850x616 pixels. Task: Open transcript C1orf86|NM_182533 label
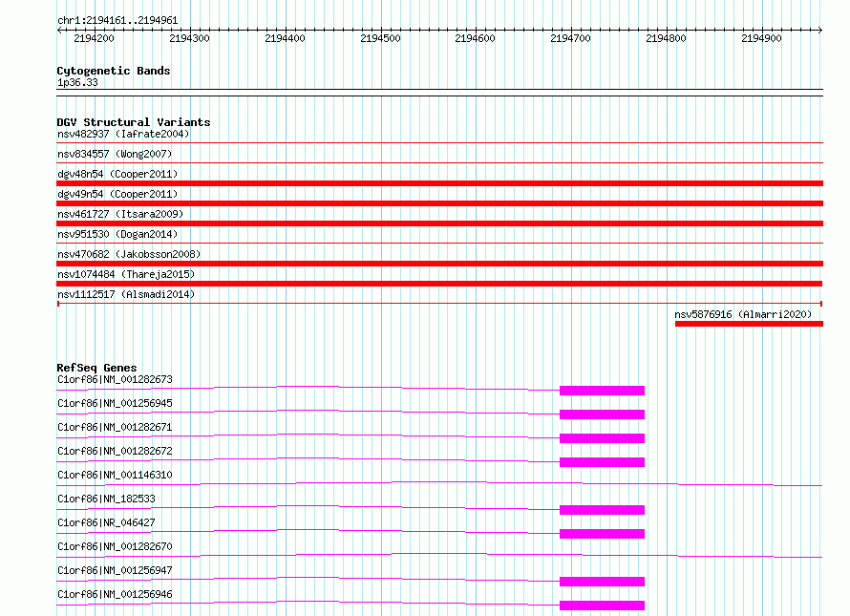coord(106,499)
